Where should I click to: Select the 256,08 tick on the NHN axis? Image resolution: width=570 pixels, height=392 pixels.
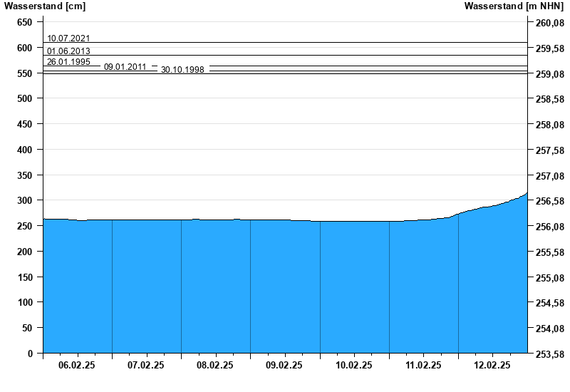[x=549, y=227]
